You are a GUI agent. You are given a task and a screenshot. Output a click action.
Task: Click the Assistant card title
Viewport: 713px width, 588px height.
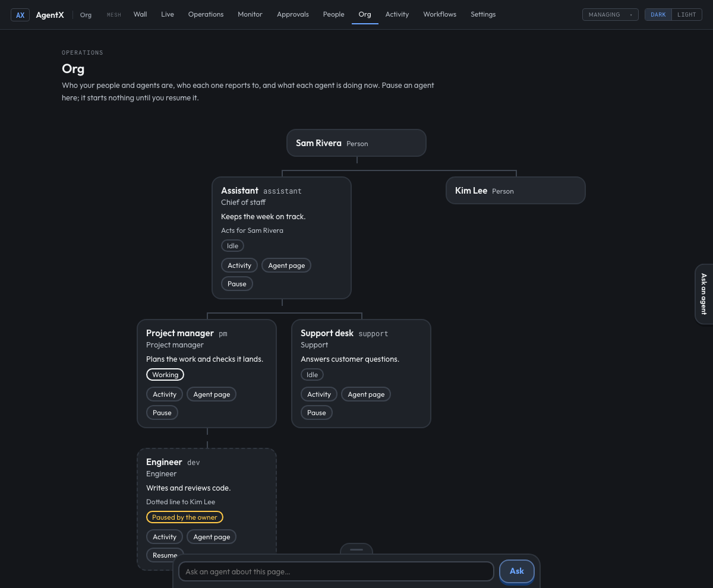pos(239,191)
